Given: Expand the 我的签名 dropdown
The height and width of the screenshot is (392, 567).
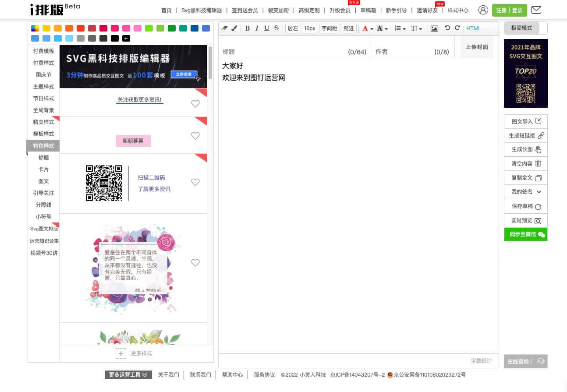Looking at the screenshot, I should [526, 192].
